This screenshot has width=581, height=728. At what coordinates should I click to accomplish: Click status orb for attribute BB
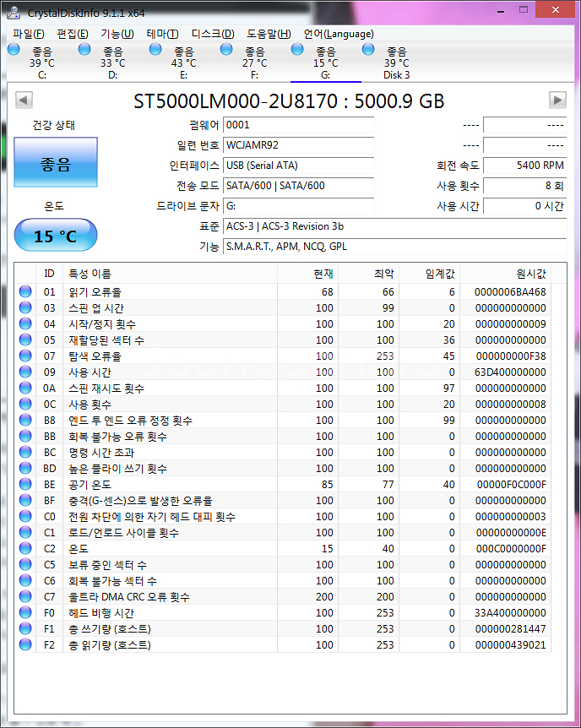pyautogui.click(x=25, y=436)
